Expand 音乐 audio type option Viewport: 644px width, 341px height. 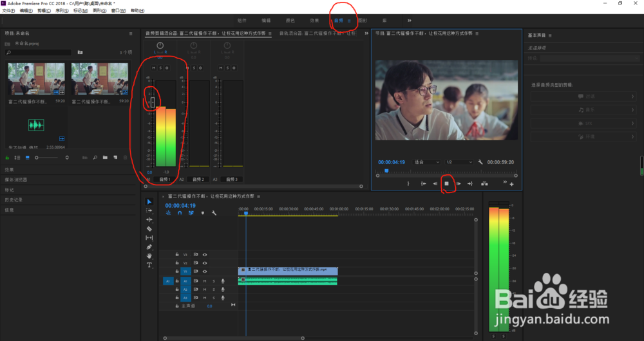[x=583, y=109]
